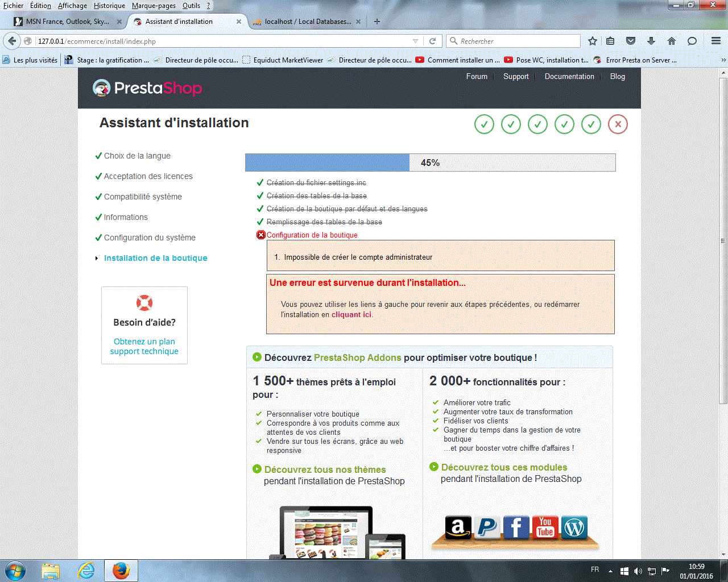
Task: Click the first green completed step circle
Action: pyautogui.click(x=484, y=124)
